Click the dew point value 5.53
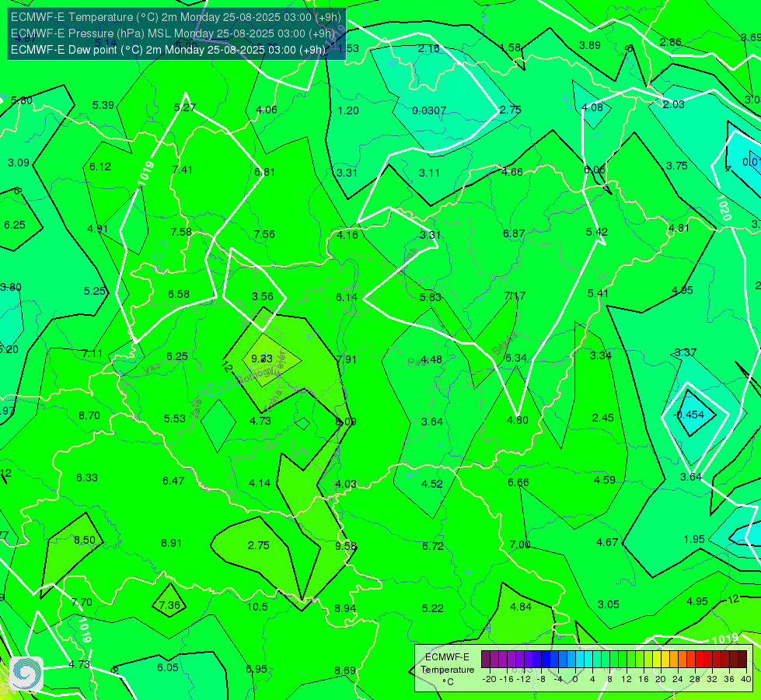 point(175,418)
